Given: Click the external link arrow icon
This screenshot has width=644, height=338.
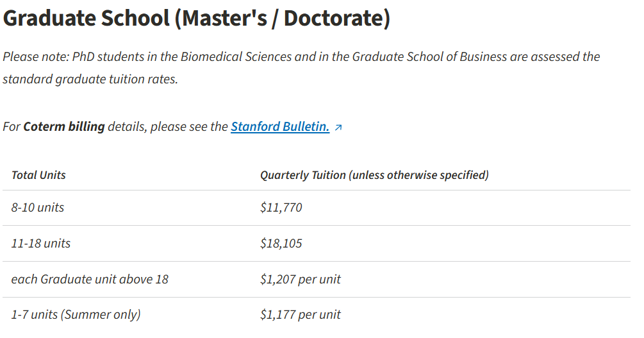Looking at the screenshot, I should 338,128.
